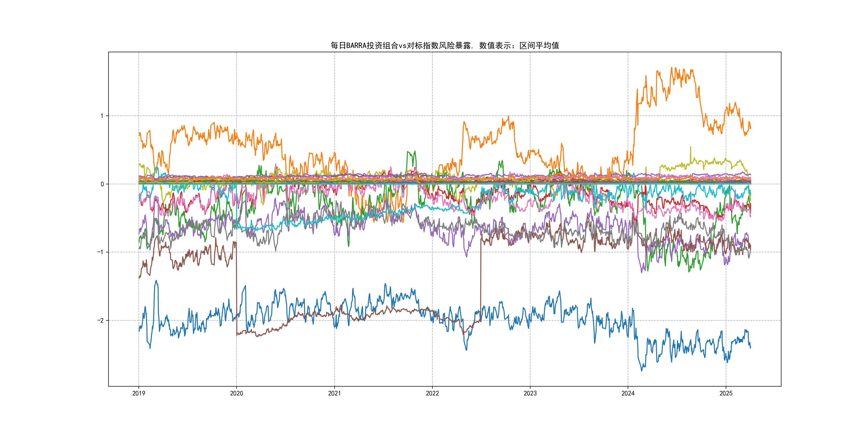
Task: Click the y-axis label 1
Action: (x=102, y=116)
